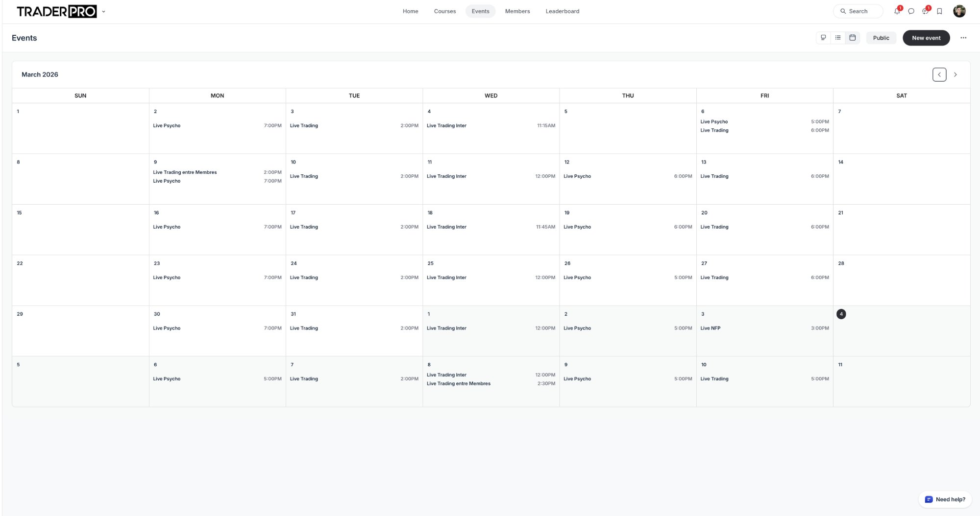Open the Members tab
The image size is (980, 516).
click(x=517, y=11)
